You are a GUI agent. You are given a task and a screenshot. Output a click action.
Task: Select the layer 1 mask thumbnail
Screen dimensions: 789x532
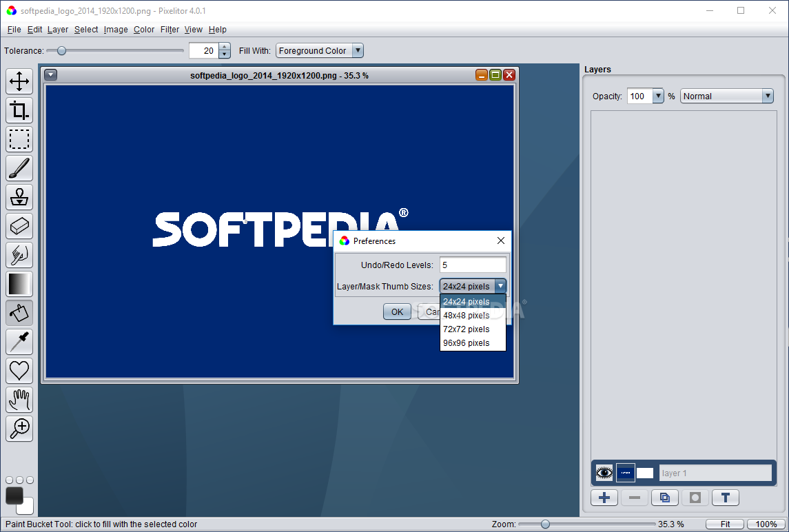pos(645,473)
